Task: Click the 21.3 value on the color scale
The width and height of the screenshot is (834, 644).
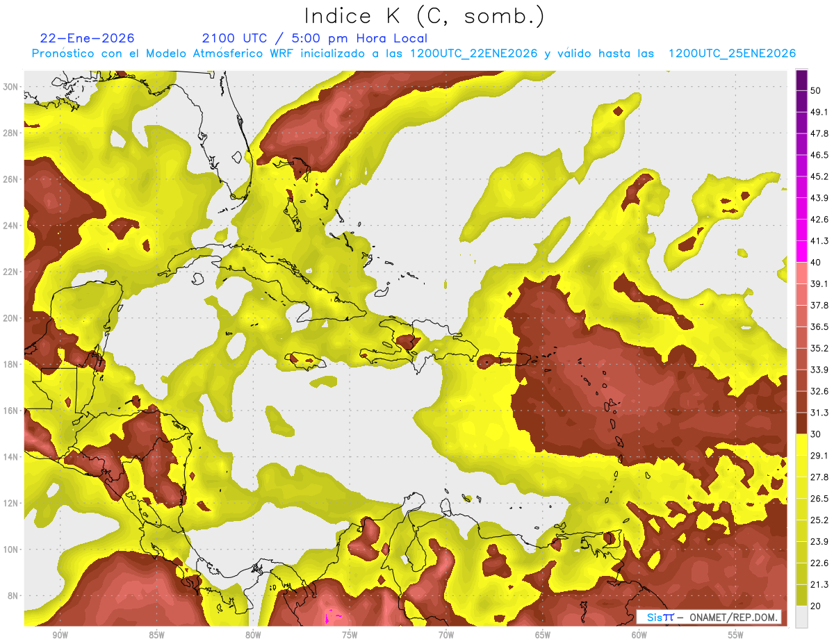Action: 819,586
